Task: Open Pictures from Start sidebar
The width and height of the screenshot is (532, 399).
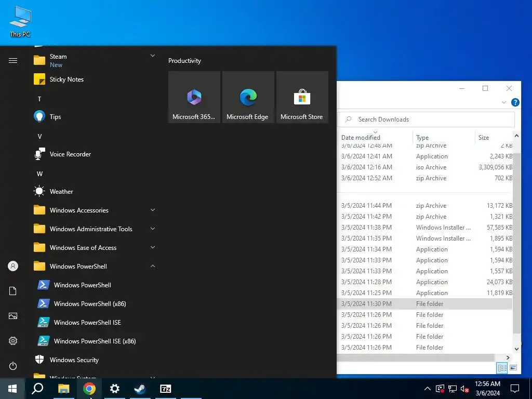Action: 13,316
